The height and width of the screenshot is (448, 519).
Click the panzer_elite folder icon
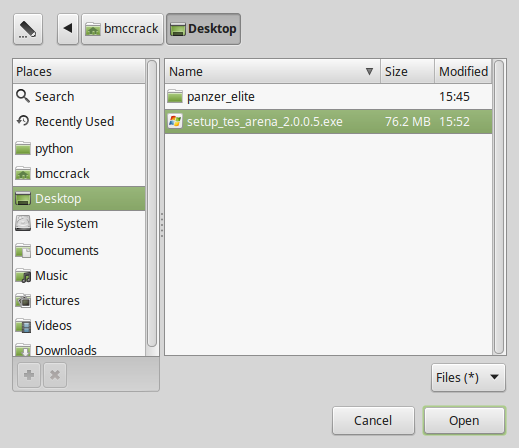tap(175, 96)
